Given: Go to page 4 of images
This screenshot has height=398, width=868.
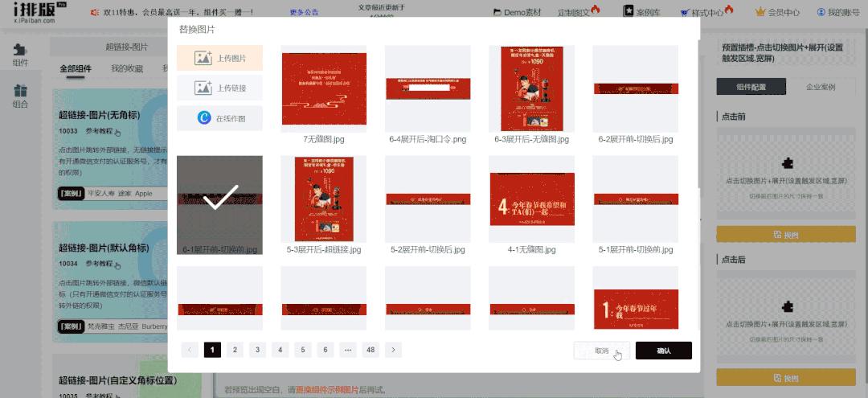Looking at the screenshot, I should point(280,350).
